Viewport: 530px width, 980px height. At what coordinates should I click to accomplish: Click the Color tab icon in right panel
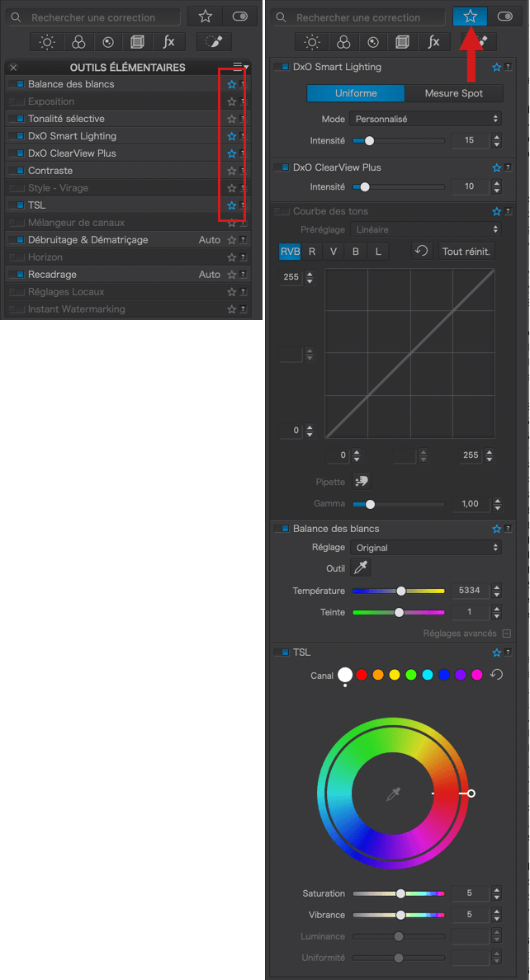click(x=343, y=43)
